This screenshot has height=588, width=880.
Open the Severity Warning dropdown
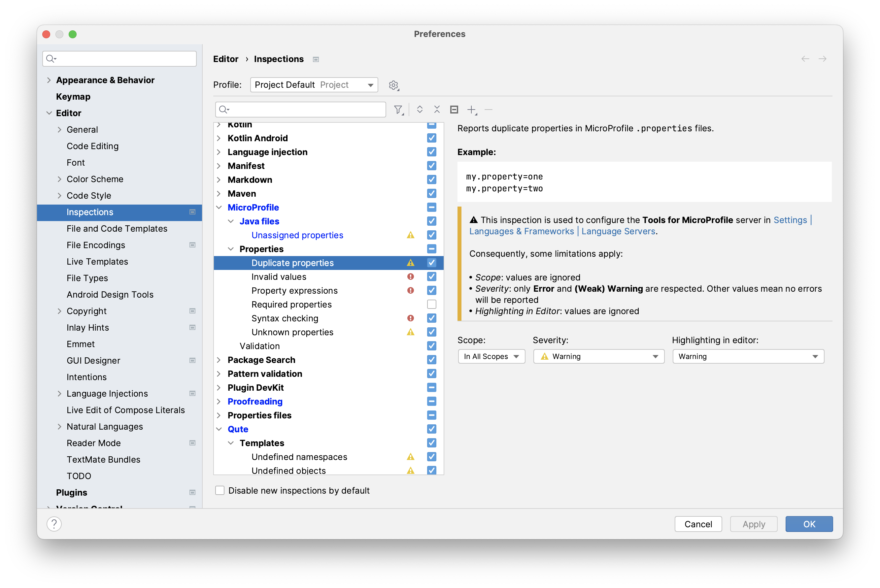598,357
